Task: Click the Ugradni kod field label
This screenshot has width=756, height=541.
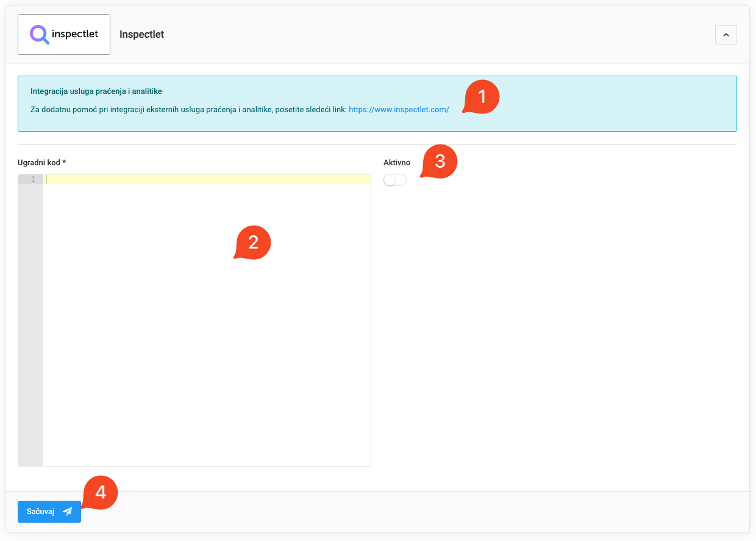Action: pos(41,163)
